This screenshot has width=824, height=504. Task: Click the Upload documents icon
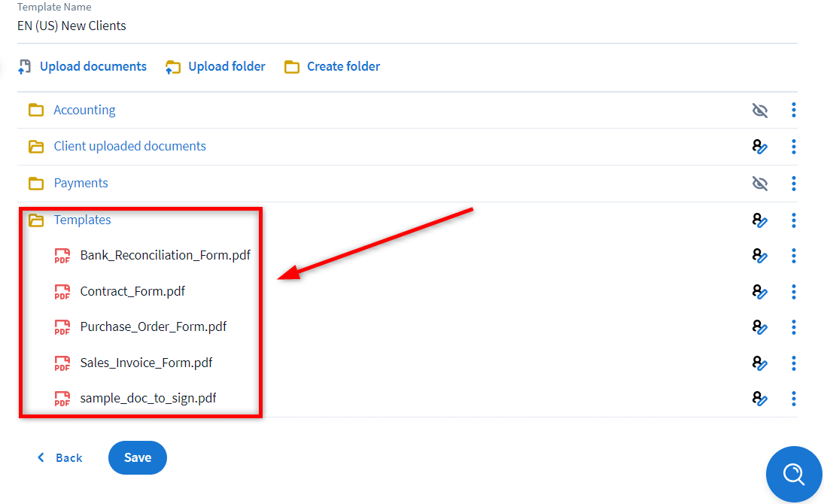pyautogui.click(x=25, y=67)
